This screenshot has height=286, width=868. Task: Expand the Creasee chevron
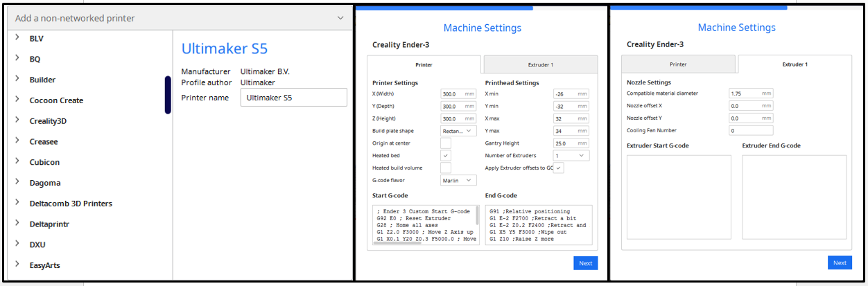17,141
